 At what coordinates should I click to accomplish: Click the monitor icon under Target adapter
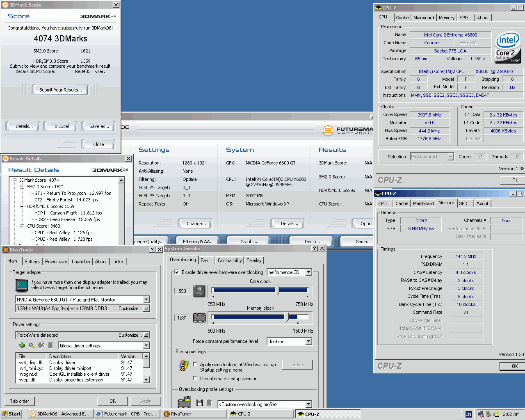(x=21, y=285)
